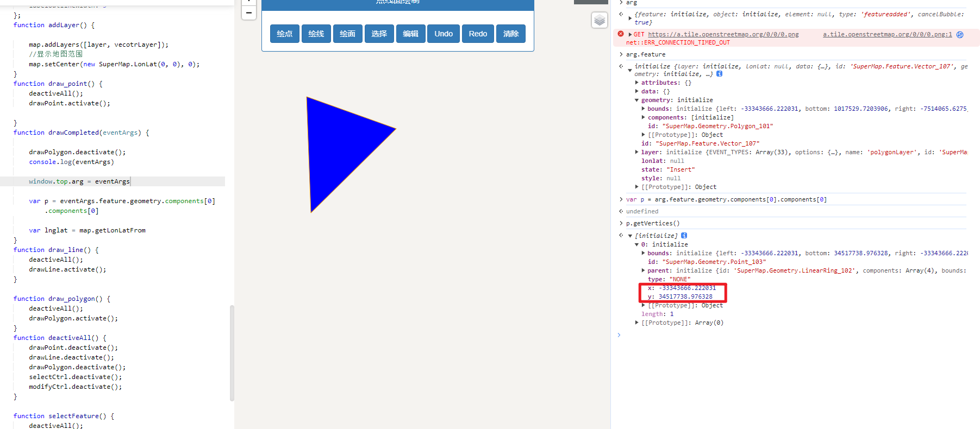
Task: Click the 绘点 draw point button
Action: (284, 34)
